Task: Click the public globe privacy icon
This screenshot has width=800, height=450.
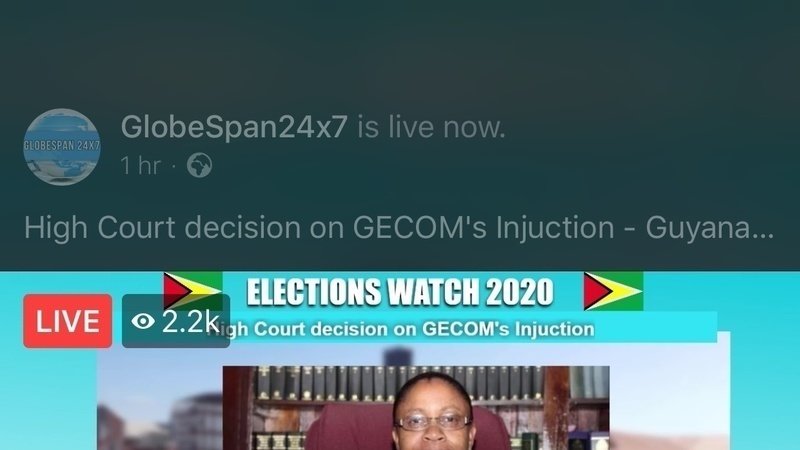Action: (x=199, y=165)
